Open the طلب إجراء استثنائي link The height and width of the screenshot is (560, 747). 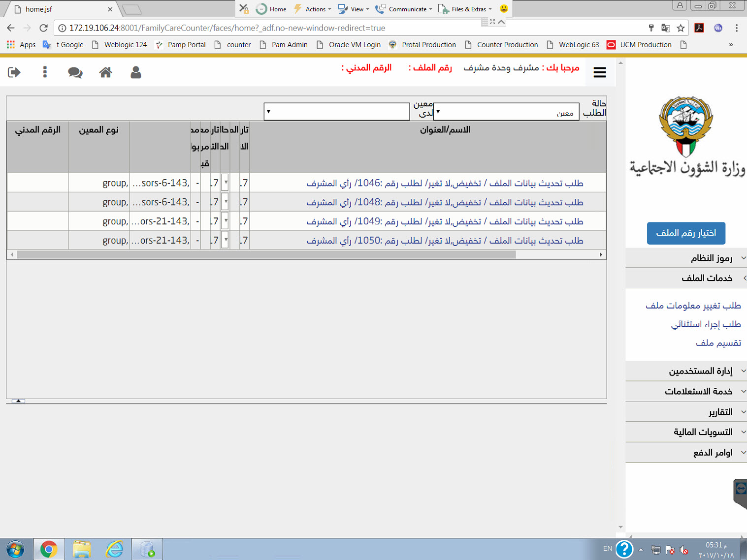[x=706, y=324]
